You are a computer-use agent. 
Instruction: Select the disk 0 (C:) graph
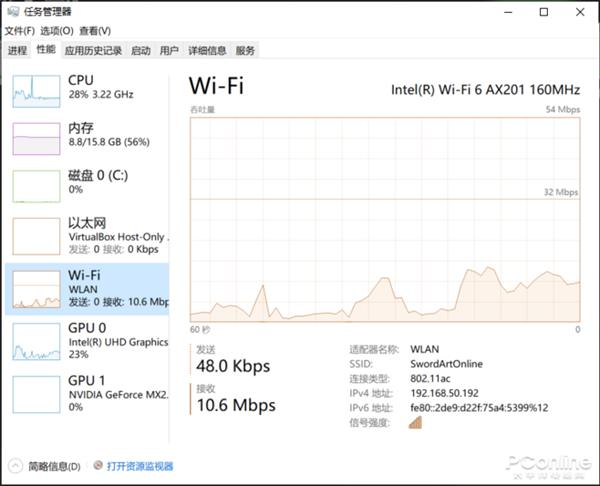(36, 186)
